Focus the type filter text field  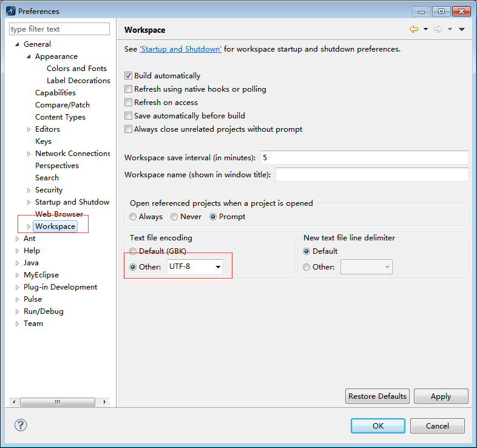tap(59, 29)
